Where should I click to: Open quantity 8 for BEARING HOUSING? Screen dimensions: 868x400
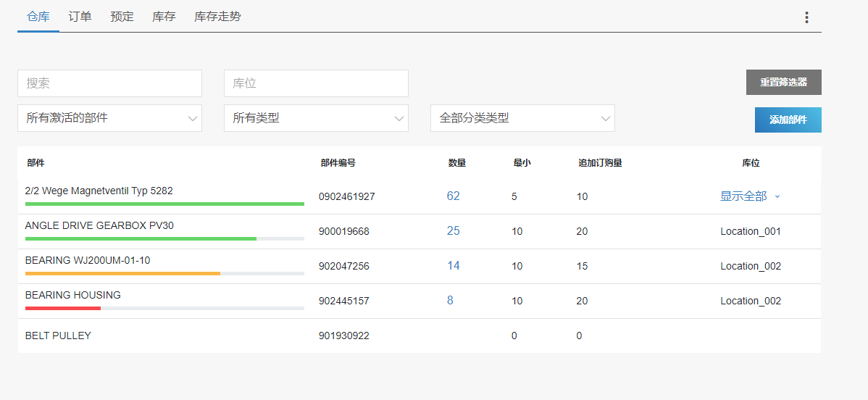click(x=450, y=301)
